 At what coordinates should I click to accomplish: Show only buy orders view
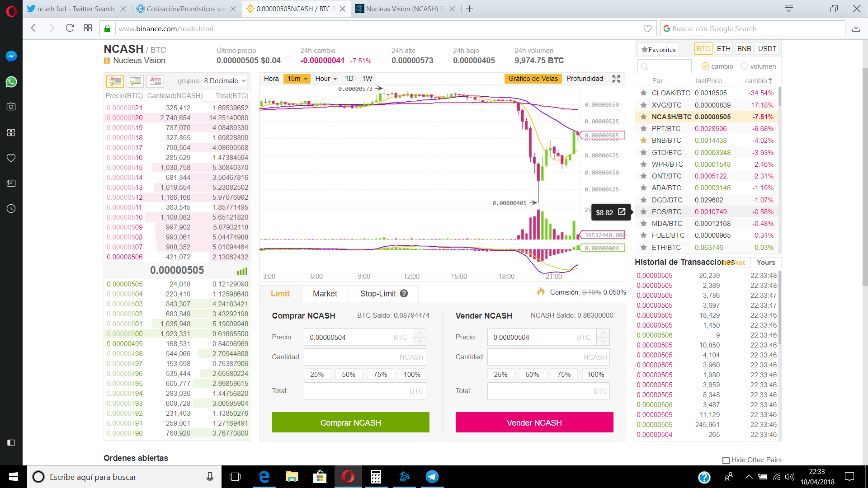pyautogui.click(x=135, y=81)
